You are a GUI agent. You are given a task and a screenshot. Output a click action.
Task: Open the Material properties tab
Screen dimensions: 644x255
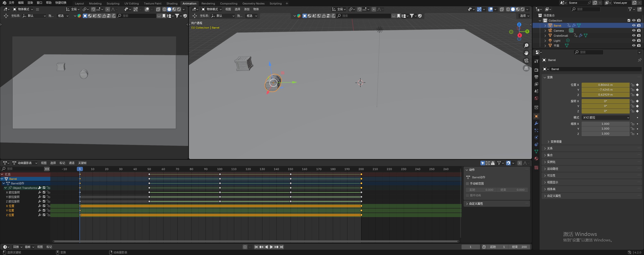click(536, 159)
